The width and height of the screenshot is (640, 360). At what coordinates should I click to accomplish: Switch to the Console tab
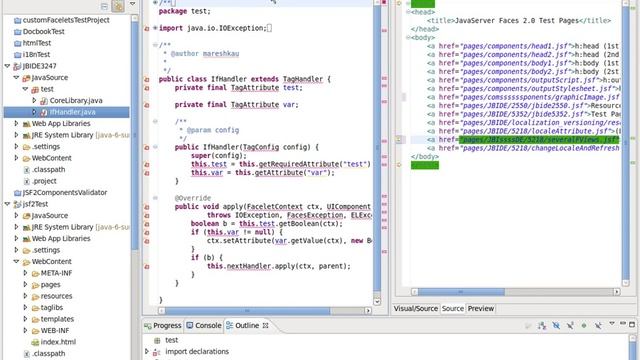click(x=204, y=325)
